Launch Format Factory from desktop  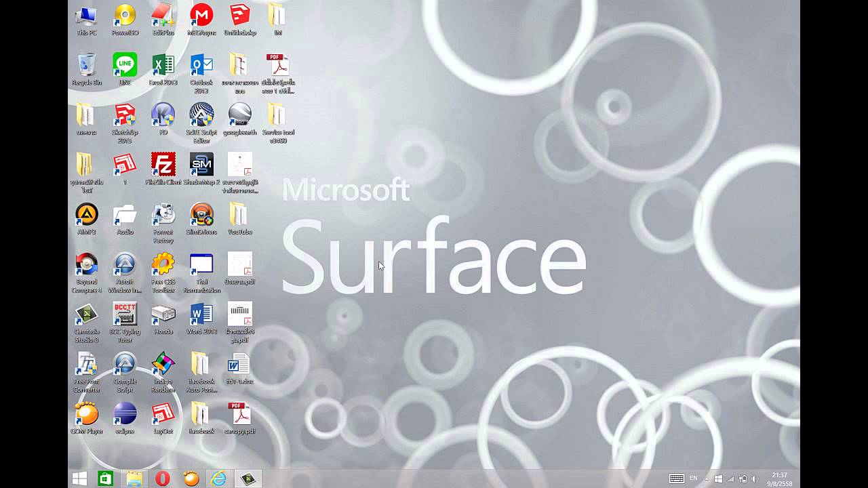163,223
